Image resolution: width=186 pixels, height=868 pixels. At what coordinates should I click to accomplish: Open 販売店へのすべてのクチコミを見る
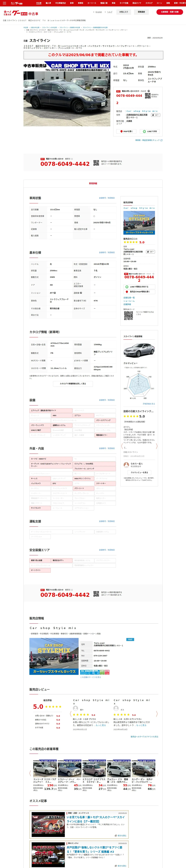tap(144, 737)
